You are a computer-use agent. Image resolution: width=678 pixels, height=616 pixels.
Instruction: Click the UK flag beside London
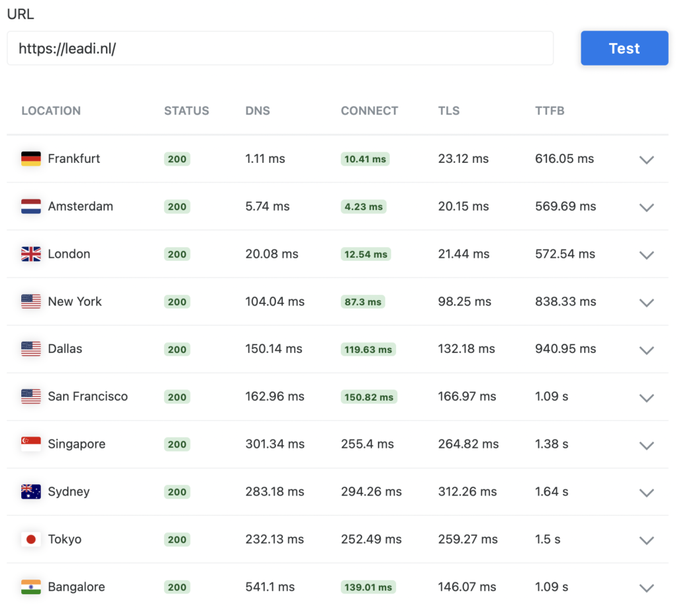click(x=31, y=254)
